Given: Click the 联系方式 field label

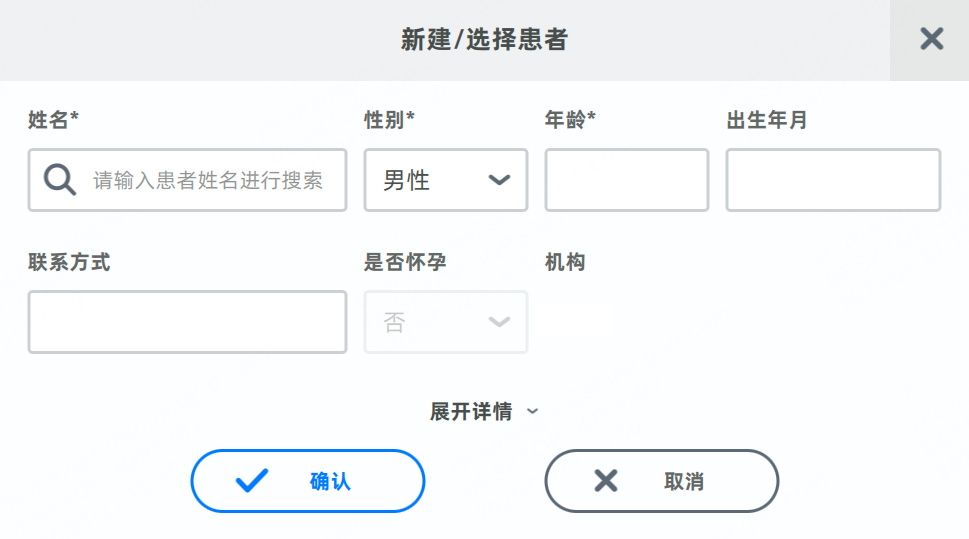Looking at the screenshot, I should (69, 262).
